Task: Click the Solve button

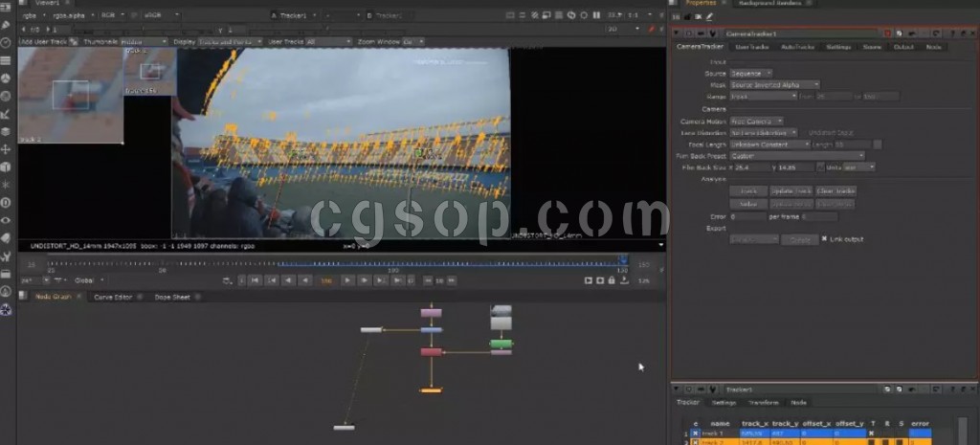Action: [x=748, y=204]
